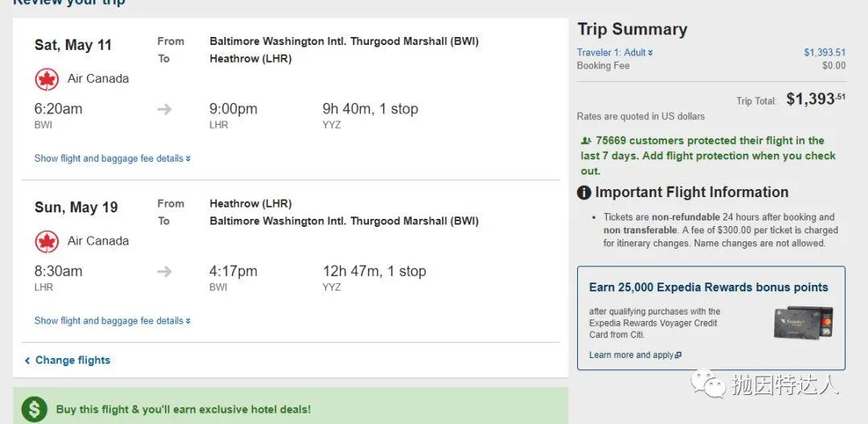
Task: Click the customers protected people icon
Action: pyautogui.click(x=586, y=141)
